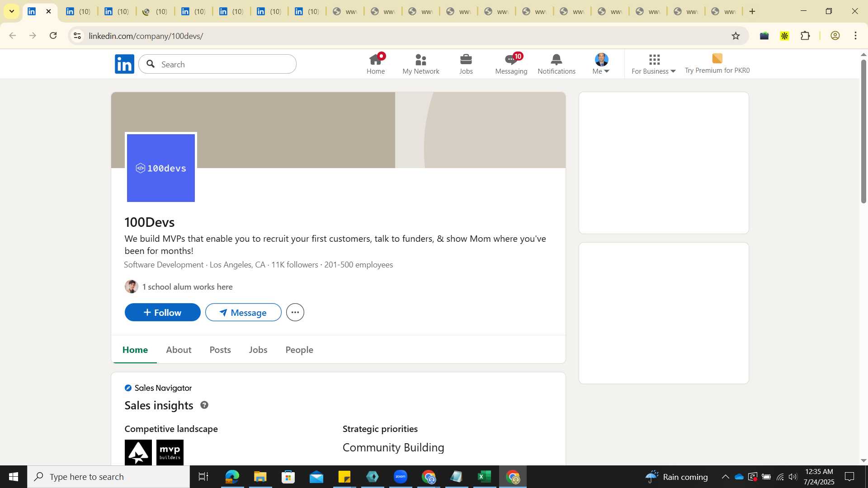Expand the Me profile menu
The image size is (868, 488).
click(x=601, y=64)
